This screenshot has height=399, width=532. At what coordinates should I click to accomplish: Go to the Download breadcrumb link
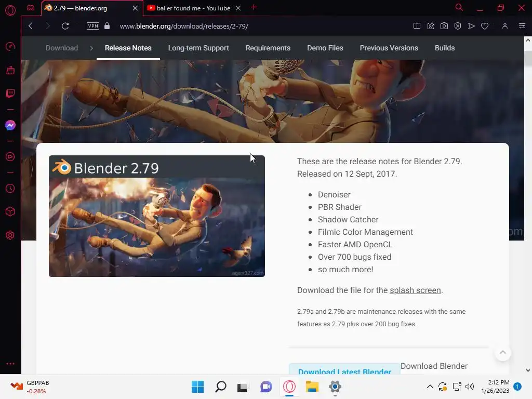point(62,48)
